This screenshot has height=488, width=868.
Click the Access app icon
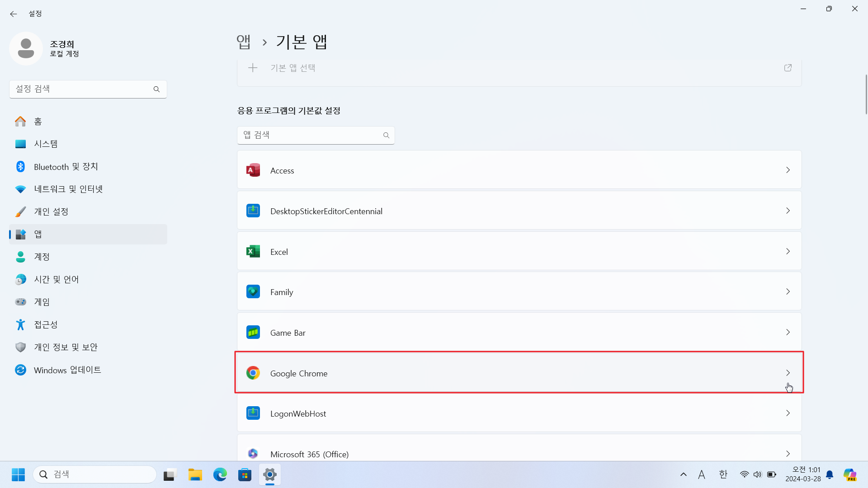pyautogui.click(x=253, y=170)
